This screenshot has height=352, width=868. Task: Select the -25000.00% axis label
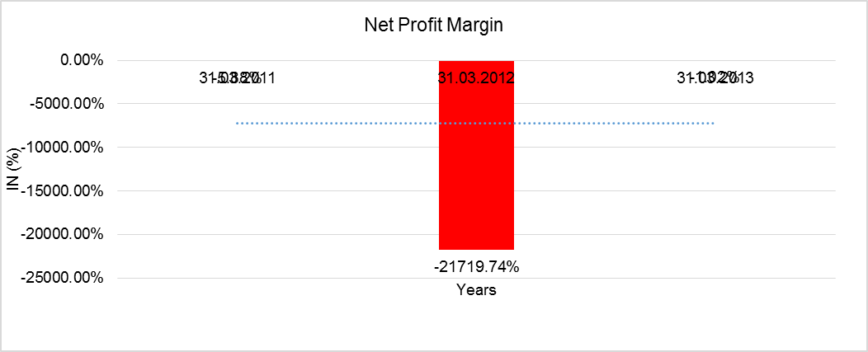[64, 278]
